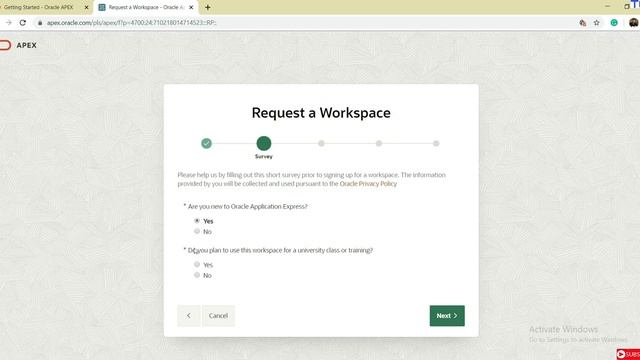Choose Yes for university class or training
This screenshot has height=360, width=640.
click(197, 264)
